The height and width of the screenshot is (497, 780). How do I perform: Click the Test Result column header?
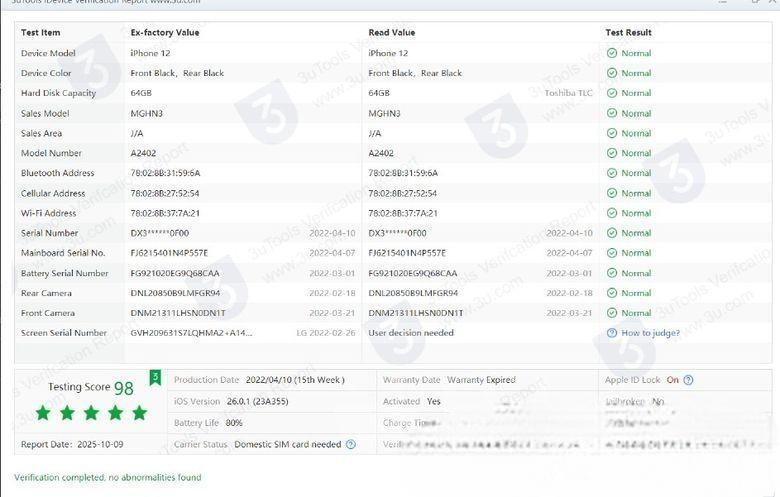[628, 32]
